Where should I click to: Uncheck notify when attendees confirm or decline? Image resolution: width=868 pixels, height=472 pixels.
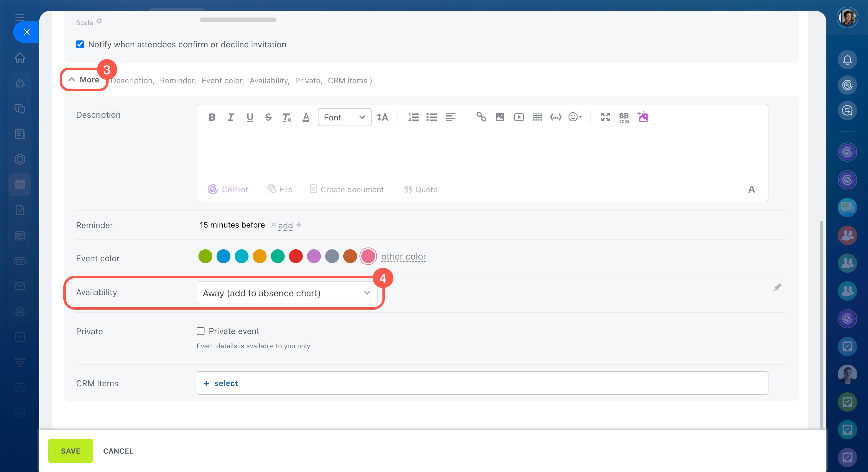[80, 44]
